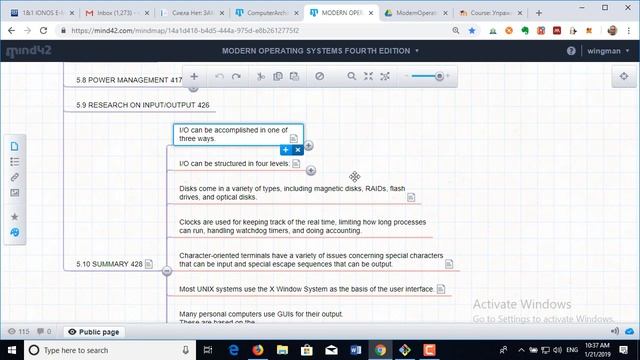Collapse the 5.10 SUMMARY branch
Image resolution: width=640 pixels, height=360 pixels.
(x=167, y=271)
